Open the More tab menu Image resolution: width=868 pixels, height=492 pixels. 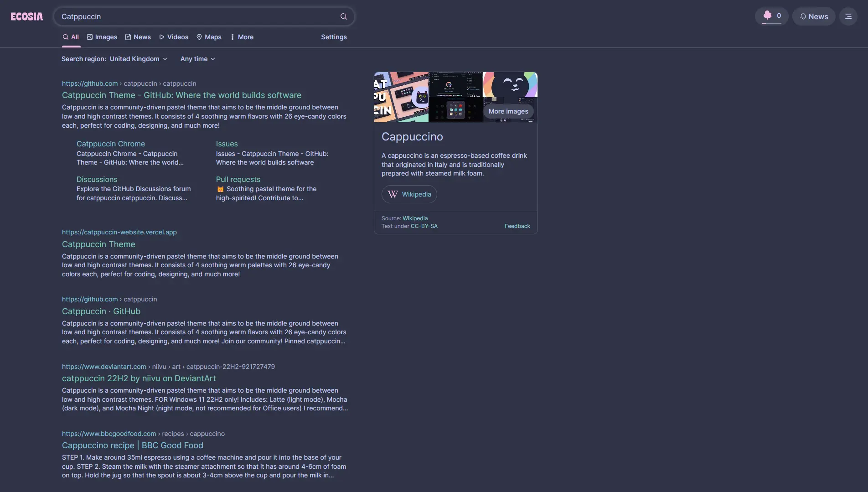242,37
